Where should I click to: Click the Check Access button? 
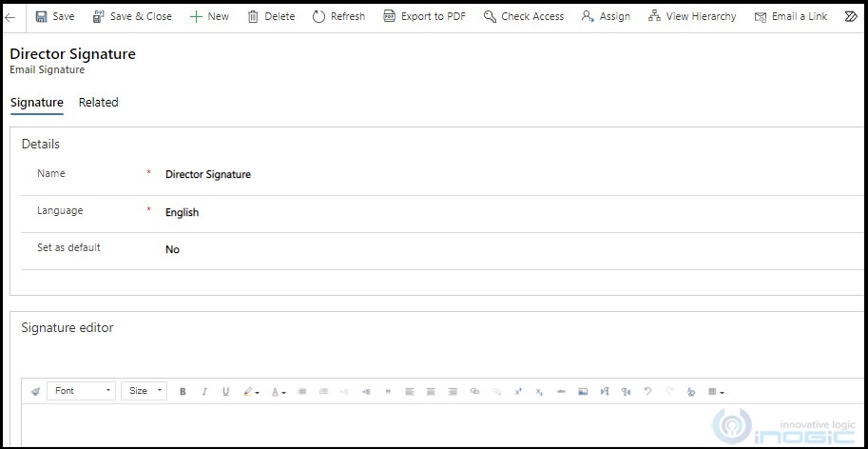[x=523, y=16]
